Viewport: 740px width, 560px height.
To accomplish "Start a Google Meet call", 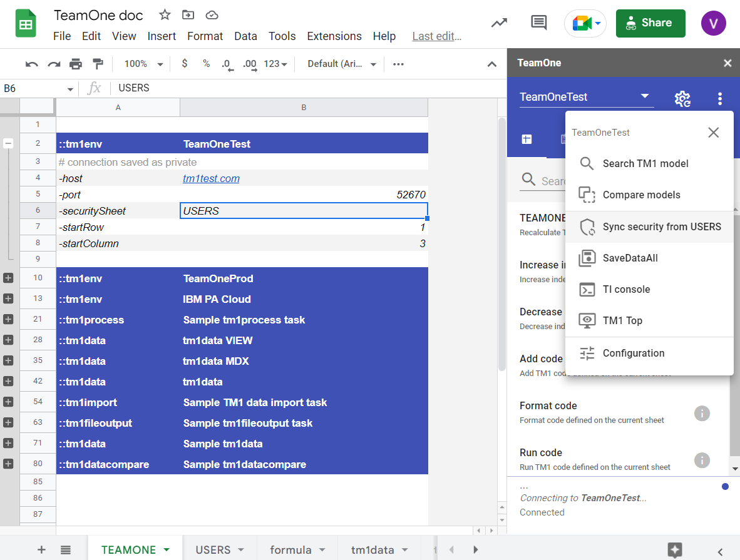I will click(x=585, y=23).
